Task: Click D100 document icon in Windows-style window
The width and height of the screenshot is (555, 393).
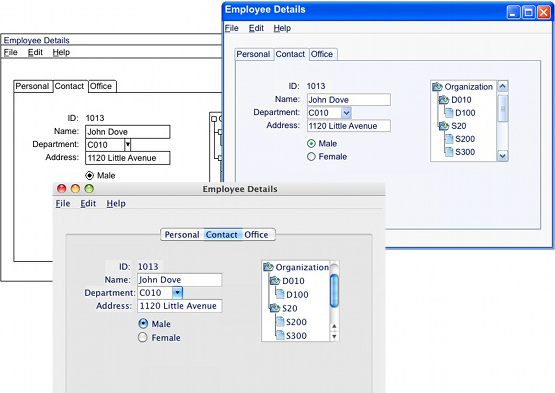Action: coord(449,113)
